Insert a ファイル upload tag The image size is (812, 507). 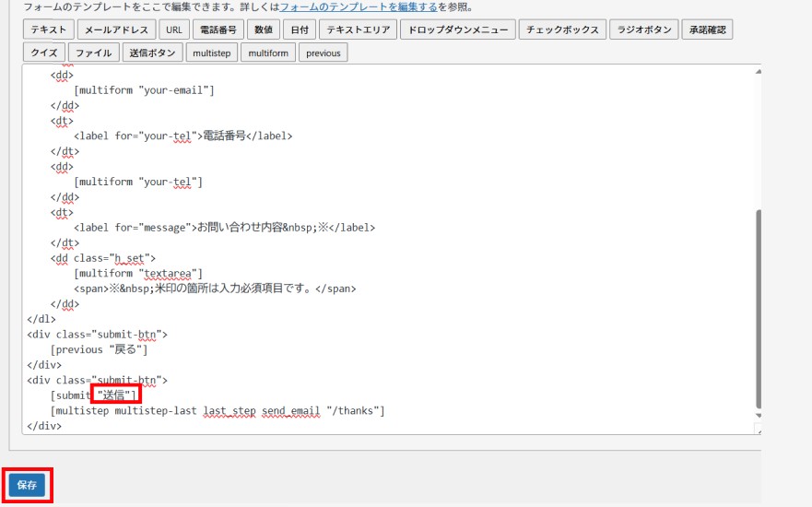tap(94, 53)
